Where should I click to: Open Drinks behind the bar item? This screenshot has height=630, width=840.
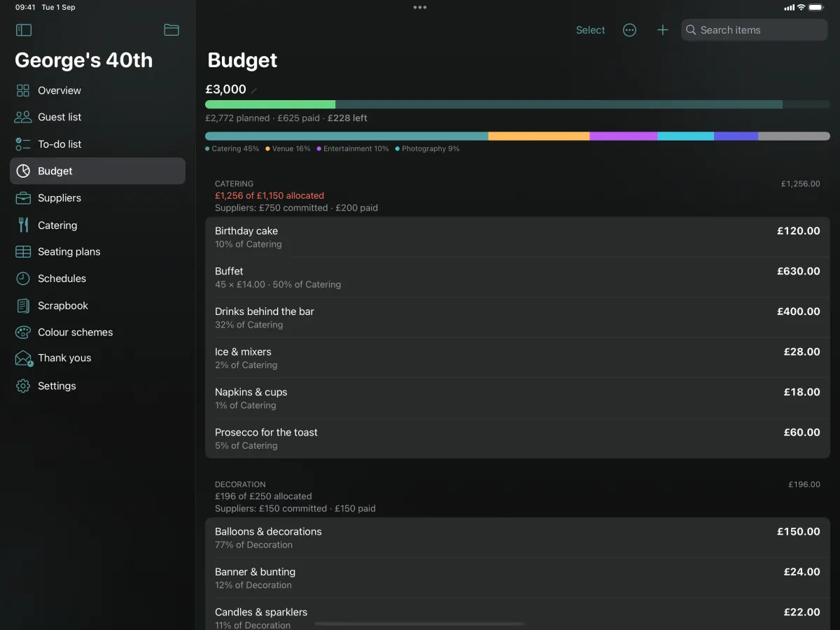(517, 318)
